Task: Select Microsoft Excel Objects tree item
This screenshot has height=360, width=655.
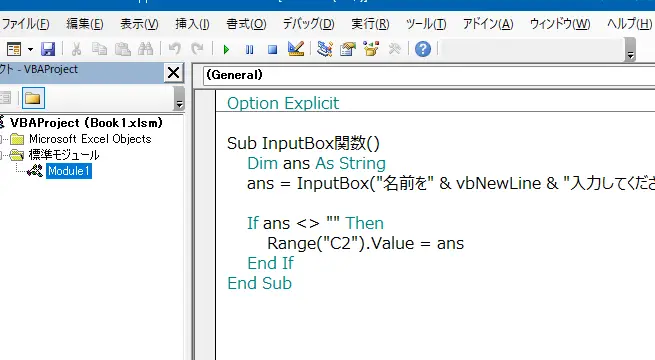Action: click(90, 139)
